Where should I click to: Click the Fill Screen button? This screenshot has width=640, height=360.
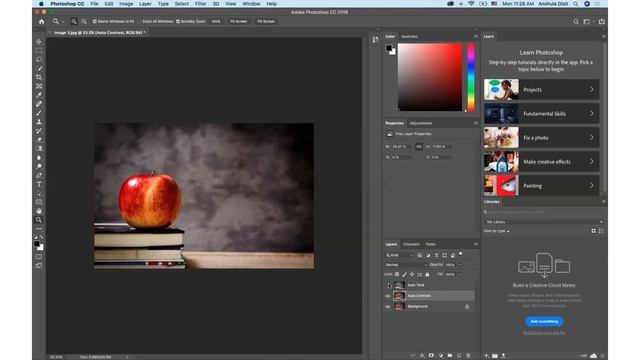[266, 21]
